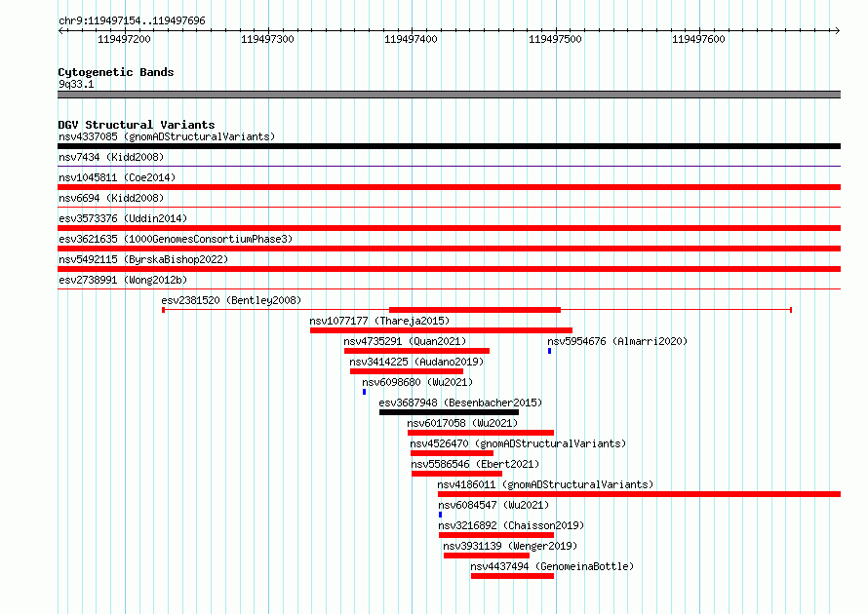Open esv3621635 1000GenomesConsortiumPhase3 label
Screen dimensions: 868x614
[176, 239]
